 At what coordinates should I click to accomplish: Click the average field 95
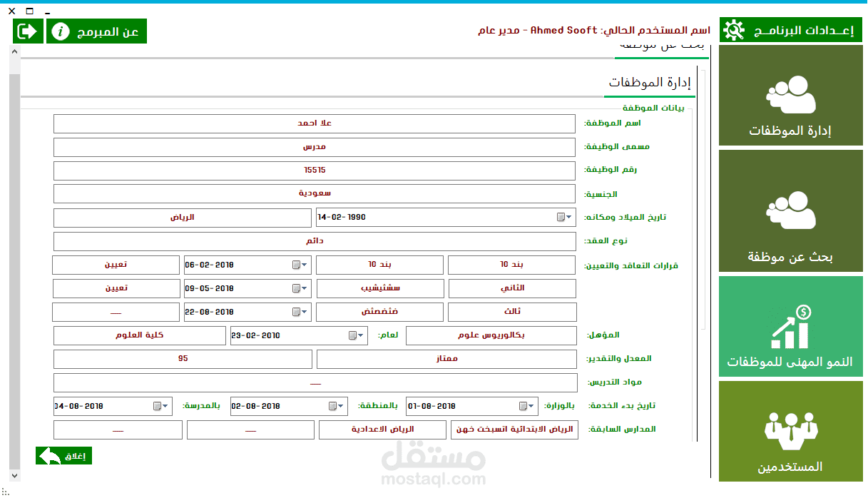(x=183, y=359)
